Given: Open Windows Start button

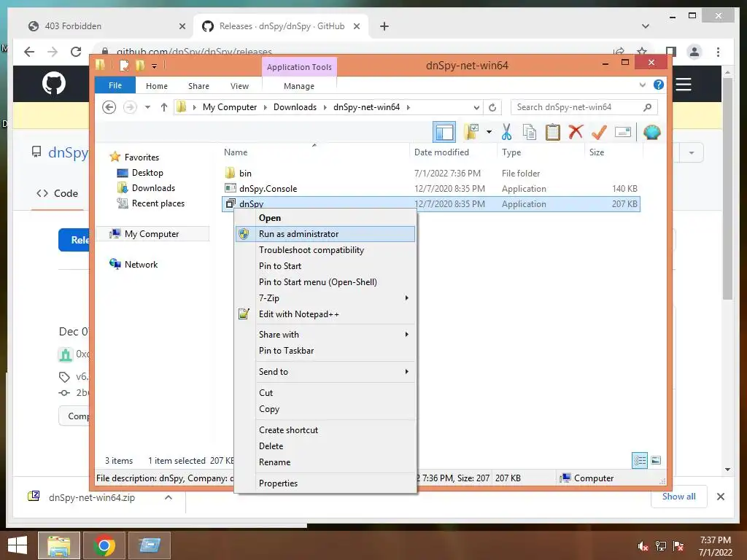Looking at the screenshot, I should point(18,545).
